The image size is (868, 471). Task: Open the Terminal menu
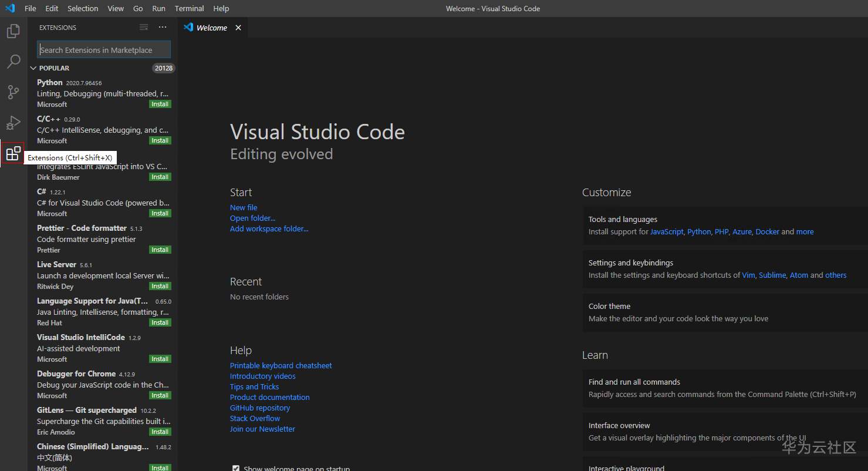click(x=189, y=8)
